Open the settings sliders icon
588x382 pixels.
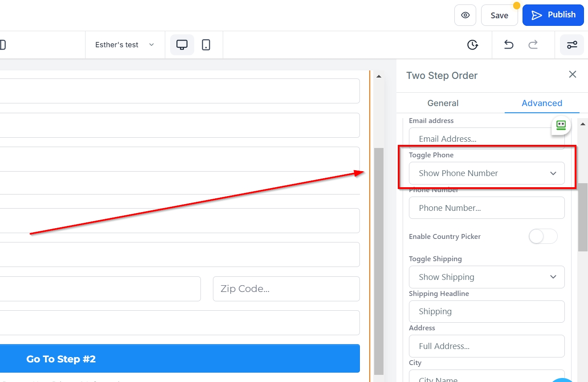pyautogui.click(x=572, y=45)
